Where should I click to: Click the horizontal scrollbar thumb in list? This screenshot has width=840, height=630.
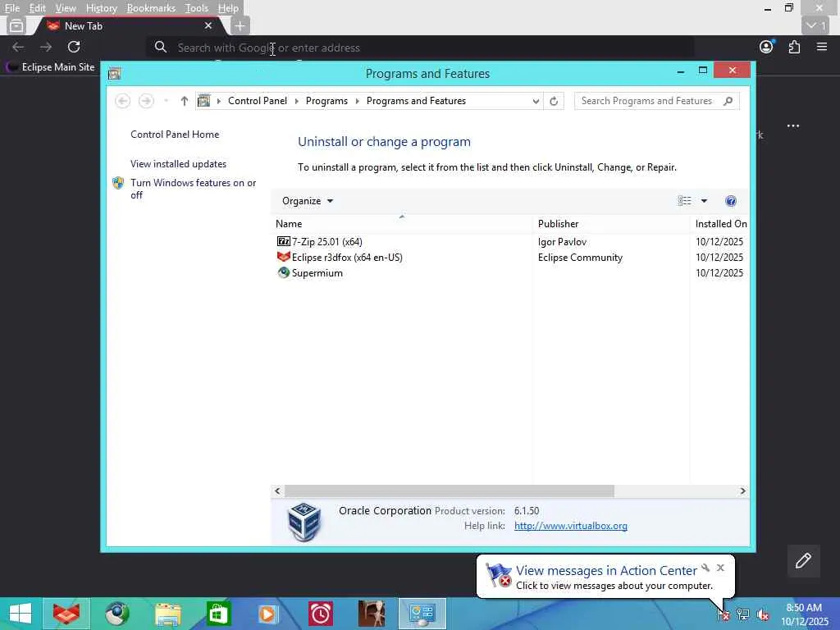click(449, 491)
